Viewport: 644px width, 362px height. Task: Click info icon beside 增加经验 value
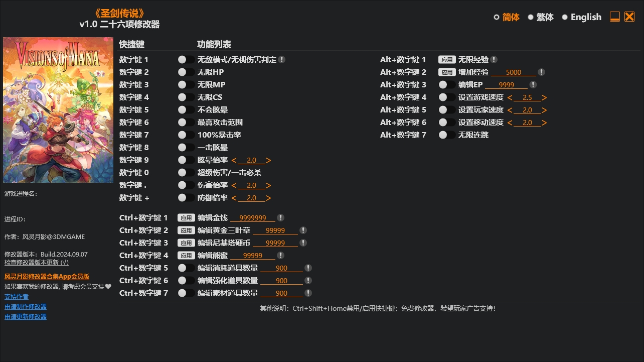click(542, 72)
